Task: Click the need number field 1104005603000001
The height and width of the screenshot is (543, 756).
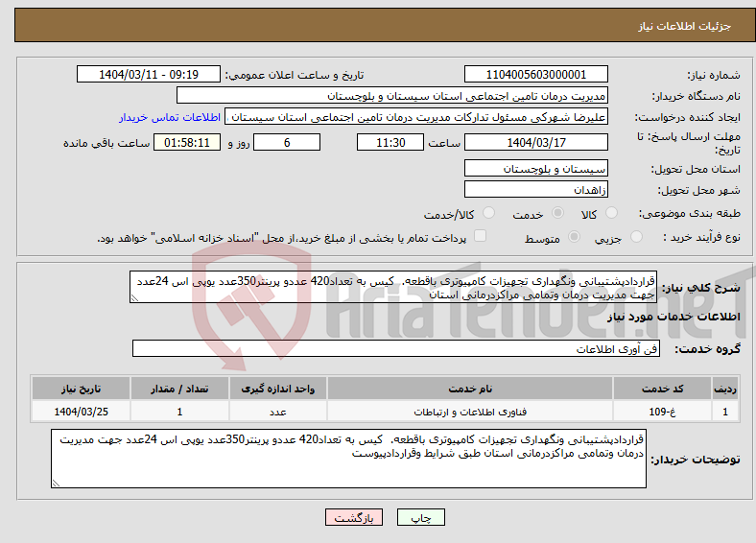Action: point(535,74)
